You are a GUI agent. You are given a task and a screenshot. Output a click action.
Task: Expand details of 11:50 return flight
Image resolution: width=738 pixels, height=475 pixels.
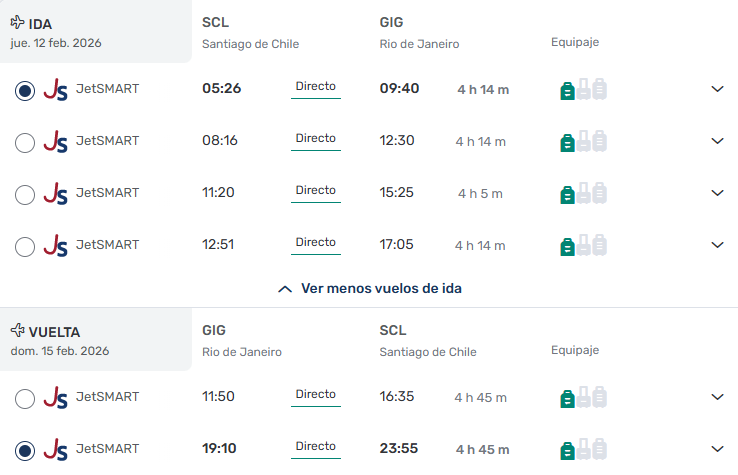pos(716,397)
